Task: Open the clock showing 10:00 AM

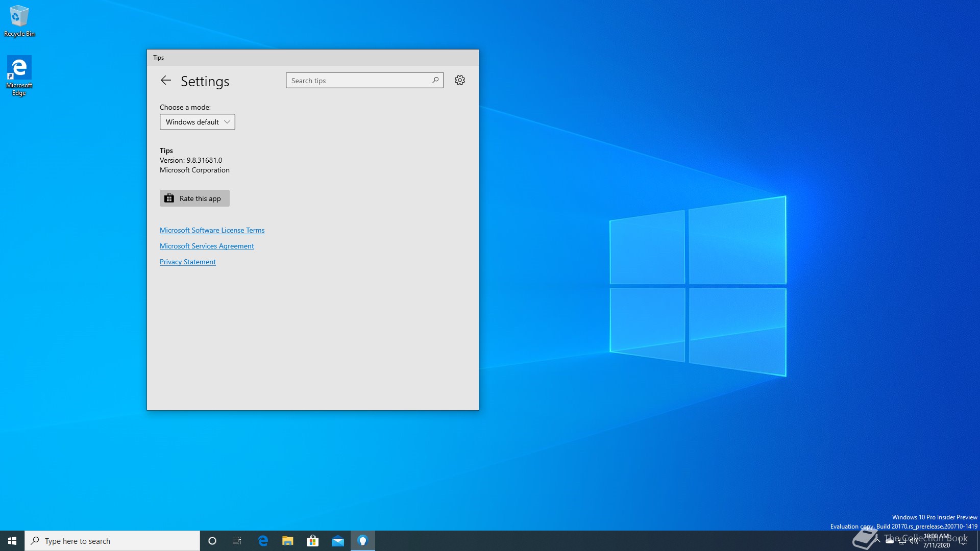Action: pyautogui.click(x=937, y=541)
